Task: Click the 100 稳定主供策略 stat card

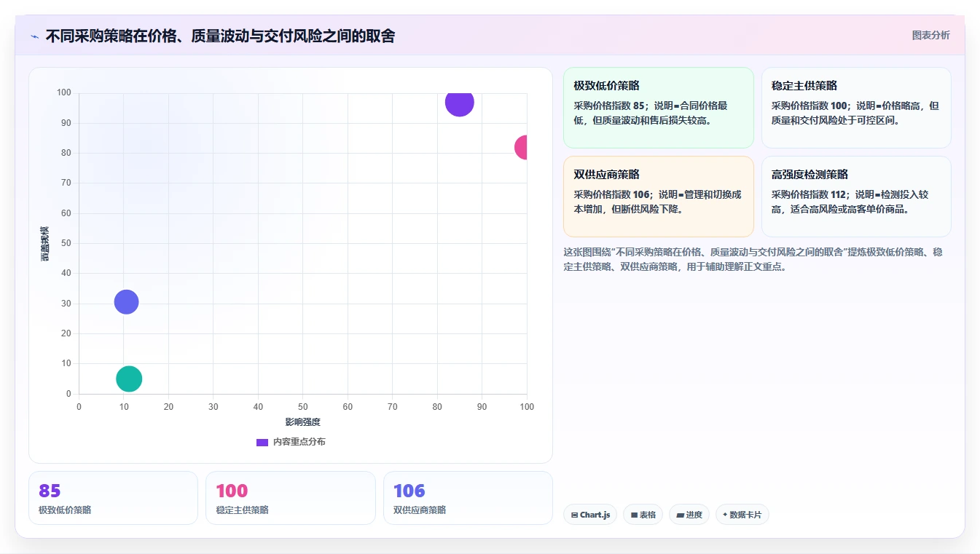Action: pyautogui.click(x=290, y=498)
